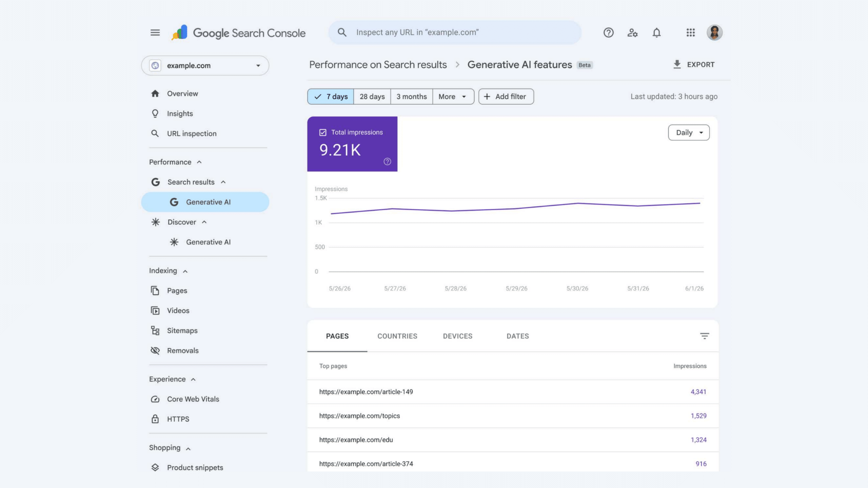Click the purple impressions chart line

click(515, 208)
